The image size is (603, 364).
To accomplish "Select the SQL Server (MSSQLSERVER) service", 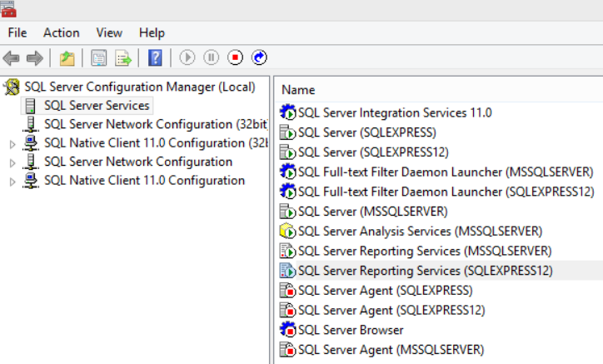I will [x=373, y=212].
